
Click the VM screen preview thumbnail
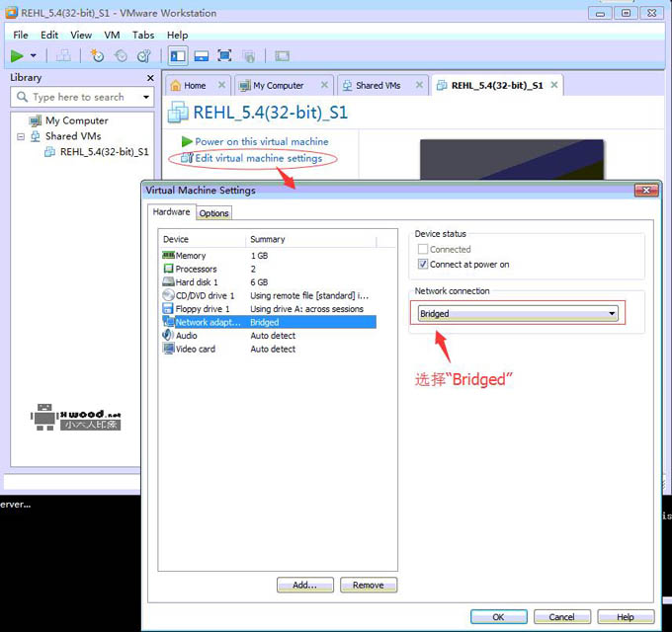[512, 159]
